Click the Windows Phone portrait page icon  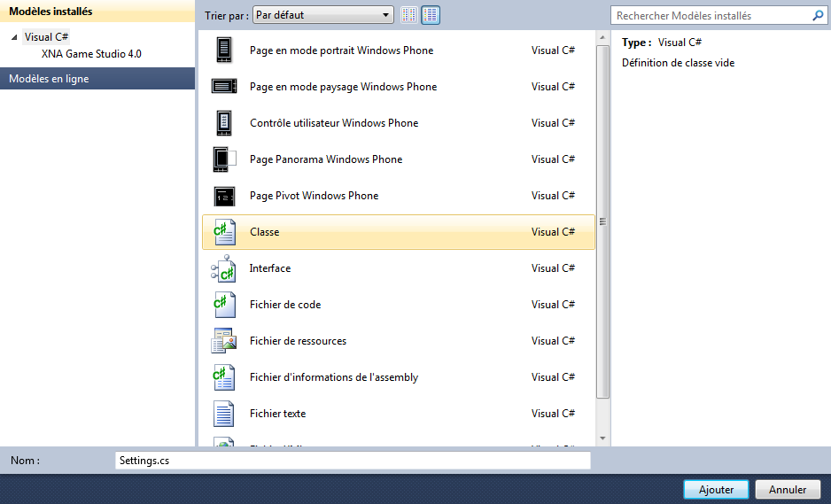tap(224, 50)
